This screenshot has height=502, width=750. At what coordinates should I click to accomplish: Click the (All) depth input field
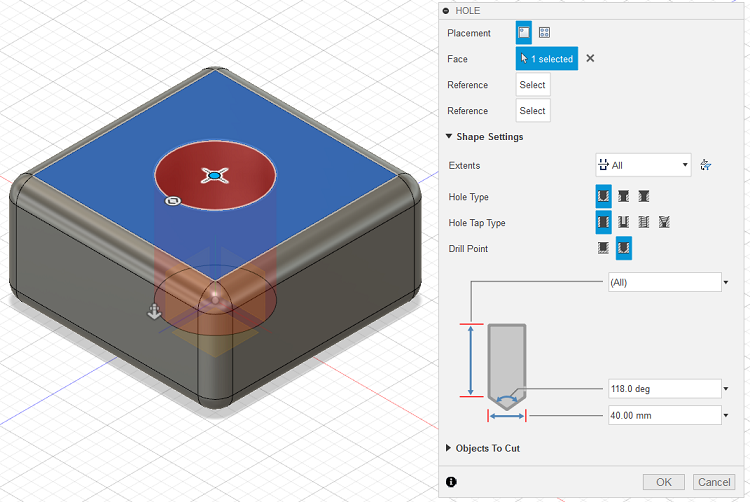(664, 282)
